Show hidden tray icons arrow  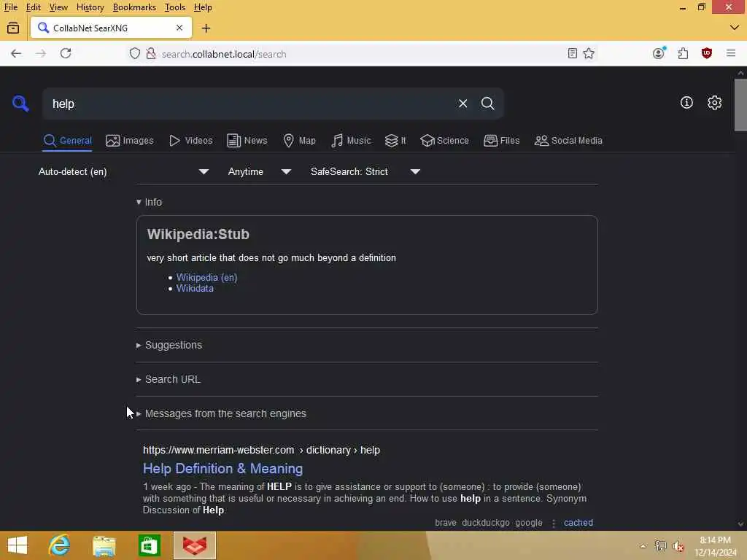point(643,546)
